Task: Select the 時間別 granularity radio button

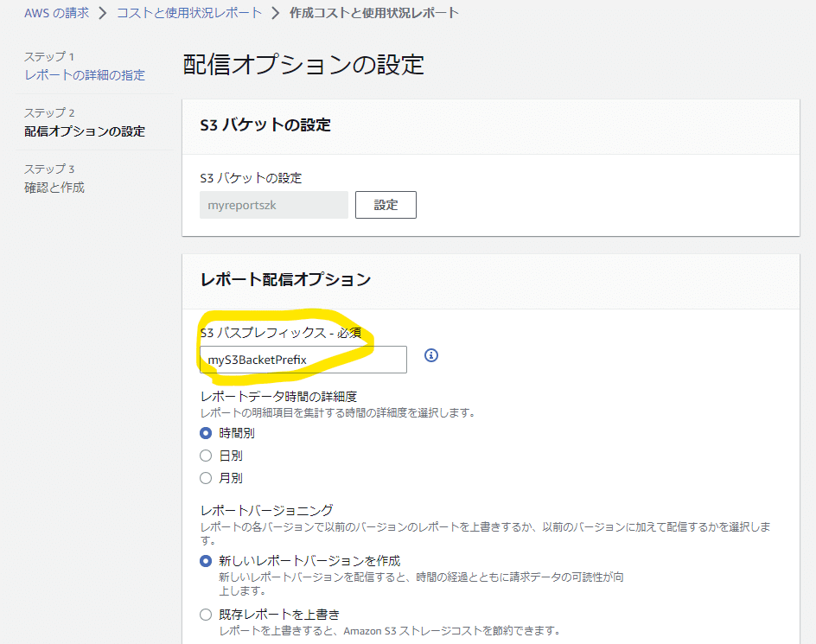Action: point(206,433)
